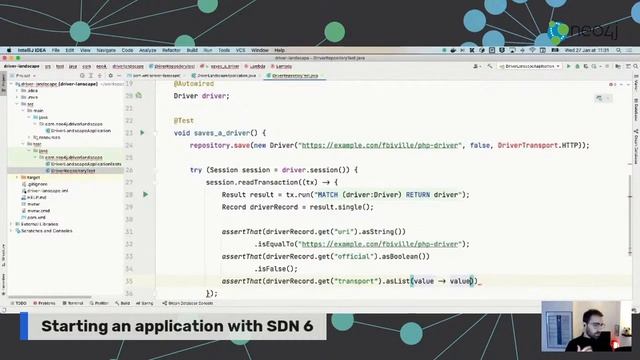Expand Scratches and Consoles node
Viewport: 640px width, 360px height.
[11, 231]
